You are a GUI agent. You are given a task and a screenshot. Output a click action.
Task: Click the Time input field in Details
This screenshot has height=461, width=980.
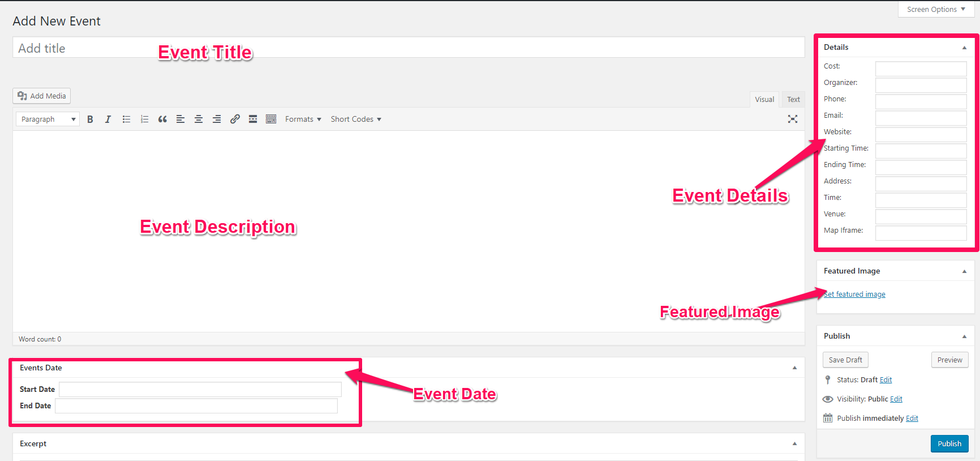pyautogui.click(x=921, y=200)
